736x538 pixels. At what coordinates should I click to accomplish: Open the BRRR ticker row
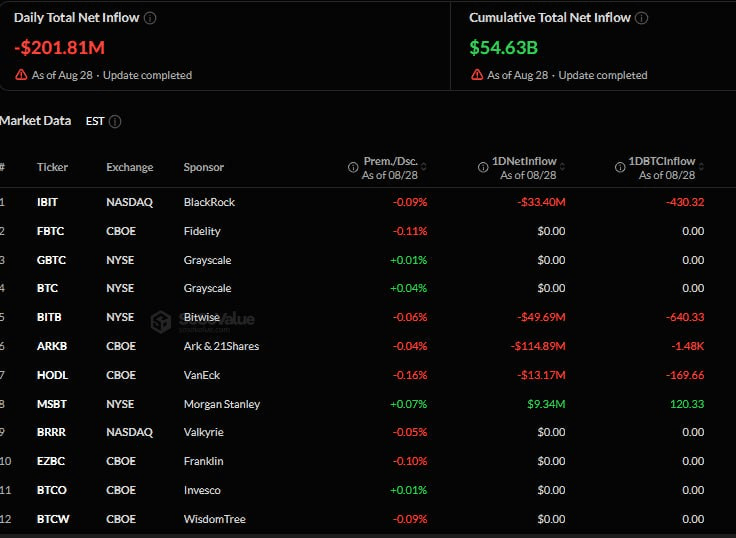coord(368,432)
